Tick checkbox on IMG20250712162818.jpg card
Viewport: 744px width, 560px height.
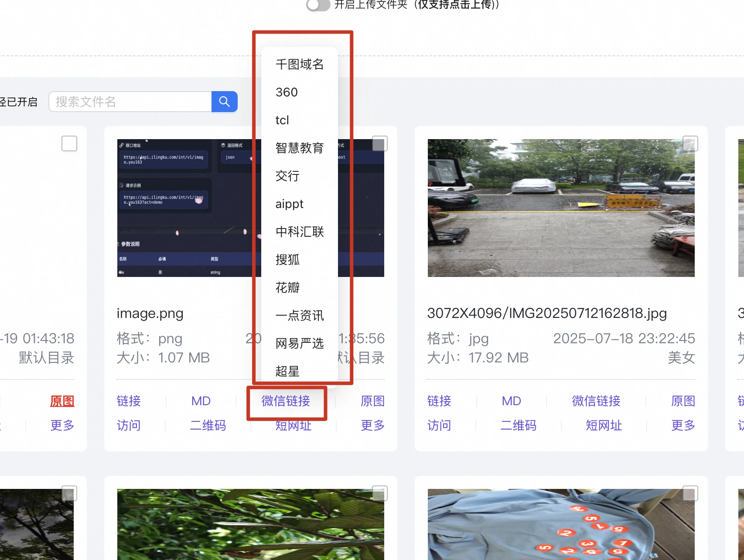[690, 143]
